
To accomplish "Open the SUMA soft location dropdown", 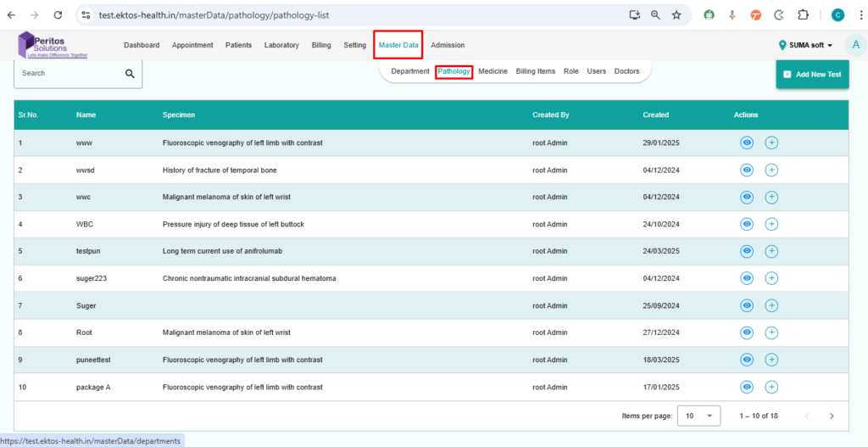I will [x=805, y=45].
